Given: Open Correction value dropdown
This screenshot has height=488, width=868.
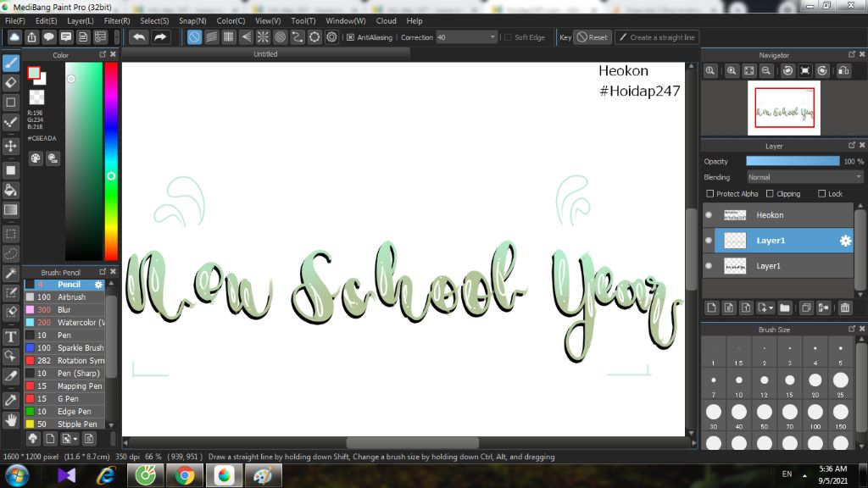Looking at the screenshot, I should (x=492, y=37).
